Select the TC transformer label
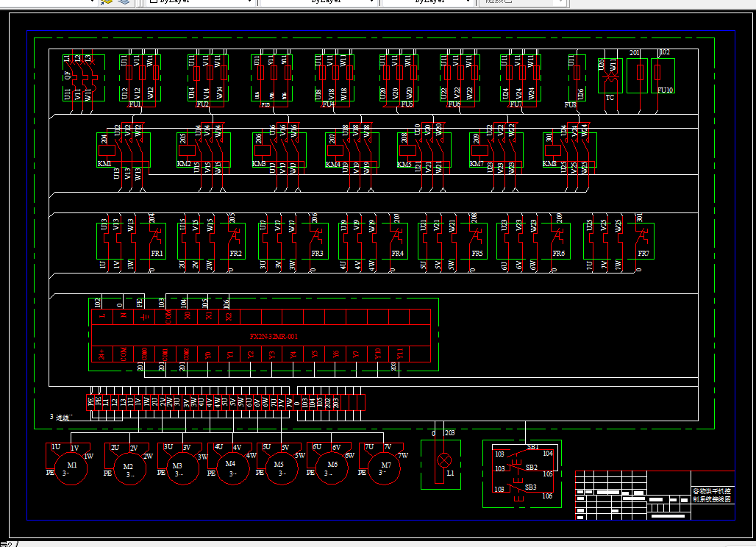This screenshot has width=756, height=547. (x=610, y=97)
